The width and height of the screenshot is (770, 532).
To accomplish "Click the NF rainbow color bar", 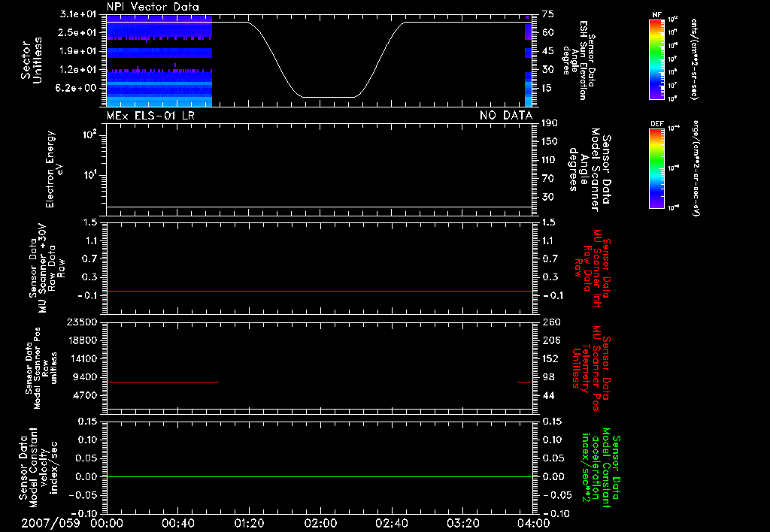I will point(656,59).
